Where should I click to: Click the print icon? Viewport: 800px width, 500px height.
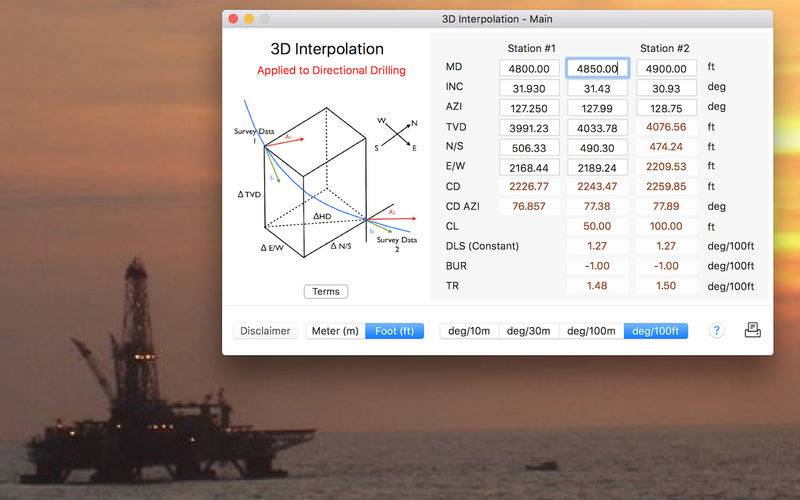click(x=753, y=331)
